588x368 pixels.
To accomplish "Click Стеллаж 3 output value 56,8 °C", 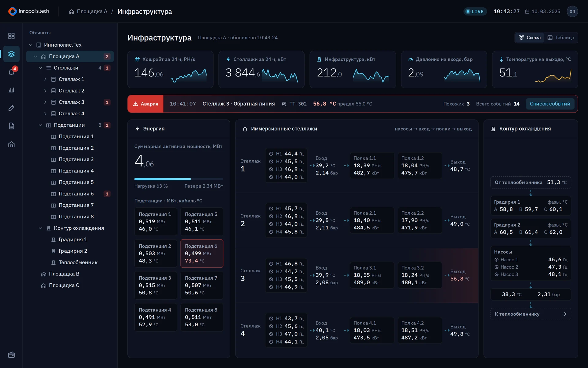I will coord(460,279).
